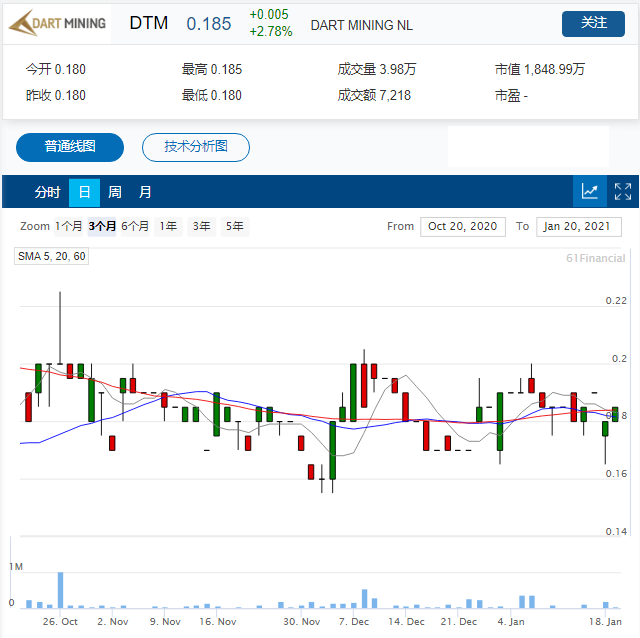Click the DTM ticker symbol

click(149, 23)
